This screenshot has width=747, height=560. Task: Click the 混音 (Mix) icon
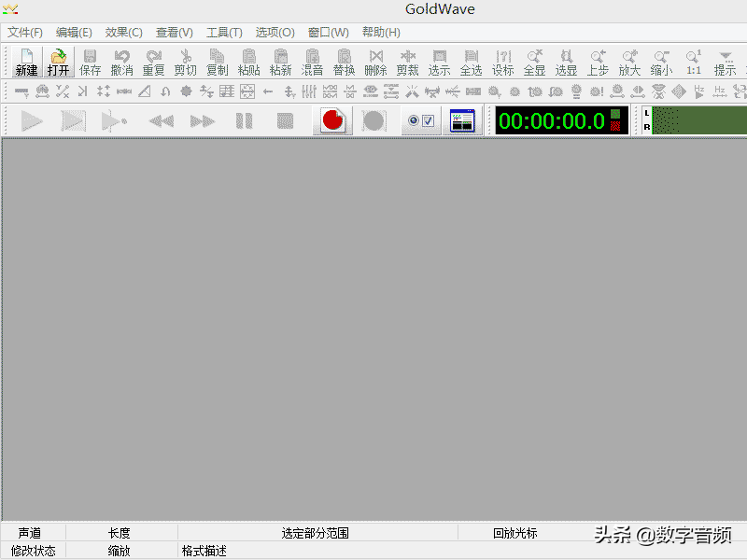tap(312, 63)
